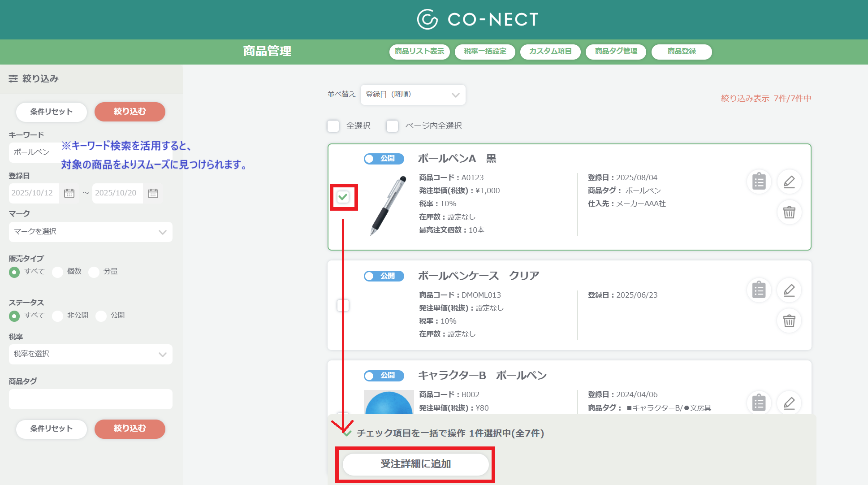The height and width of the screenshot is (485, 868).
Task: Open clipboard list icon for ボールペンA 黒
Action: pyautogui.click(x=759, y=182)
